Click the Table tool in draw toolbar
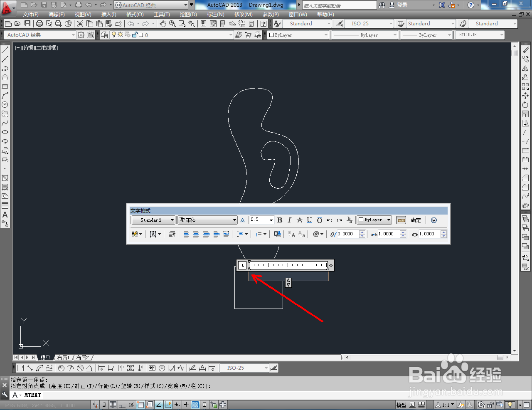Screen dimensions: 532x410 5,205
